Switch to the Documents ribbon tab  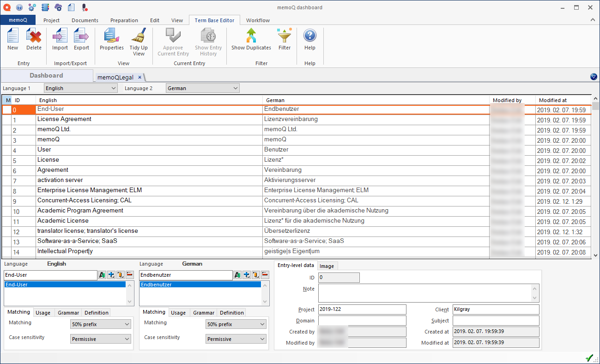(x=85, y=20)
